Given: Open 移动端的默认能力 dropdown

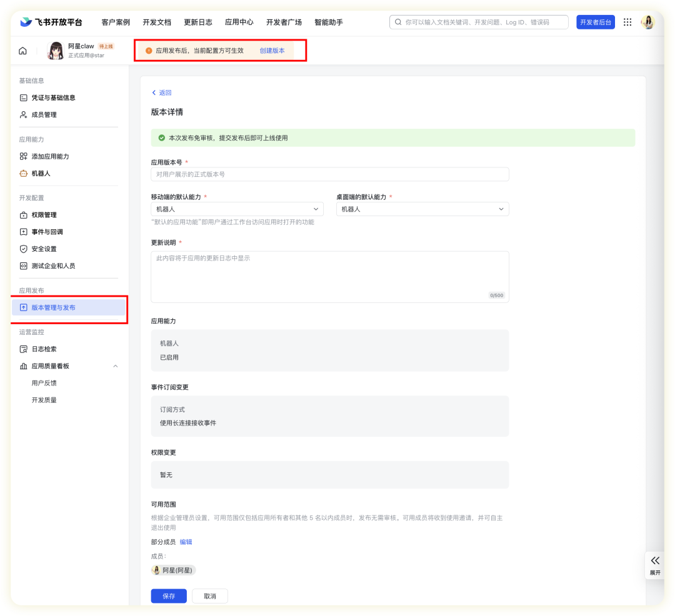Looking at the screenshot, I should 237,209.
